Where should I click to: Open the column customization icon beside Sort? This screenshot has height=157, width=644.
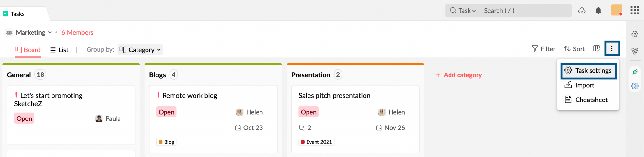(596, 49)
